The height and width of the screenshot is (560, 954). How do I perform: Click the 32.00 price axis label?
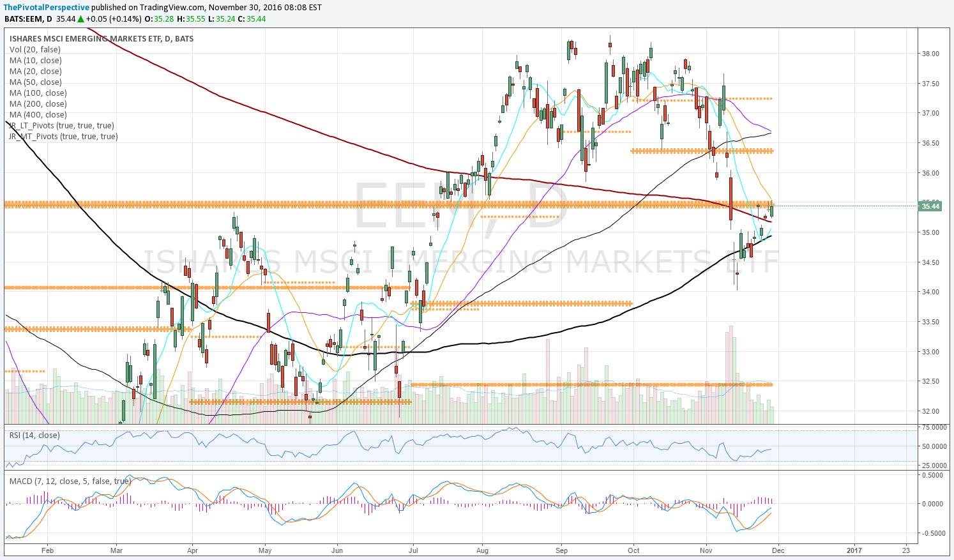[930, 411]
